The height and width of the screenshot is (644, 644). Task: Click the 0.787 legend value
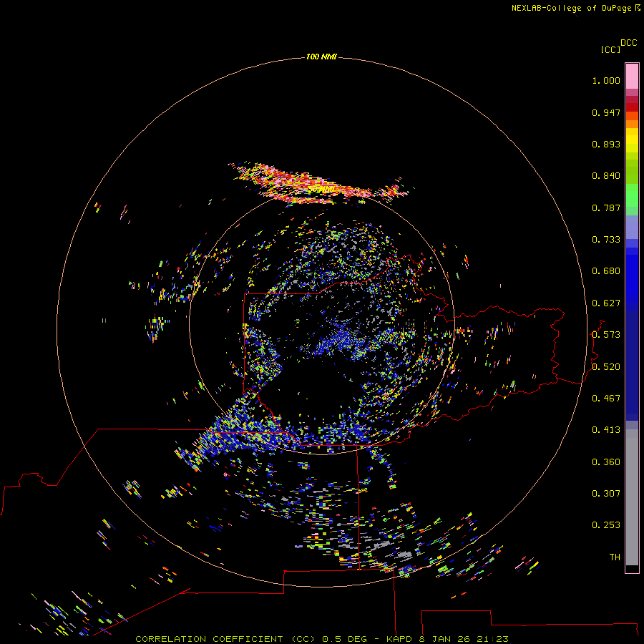click(606, 208)
